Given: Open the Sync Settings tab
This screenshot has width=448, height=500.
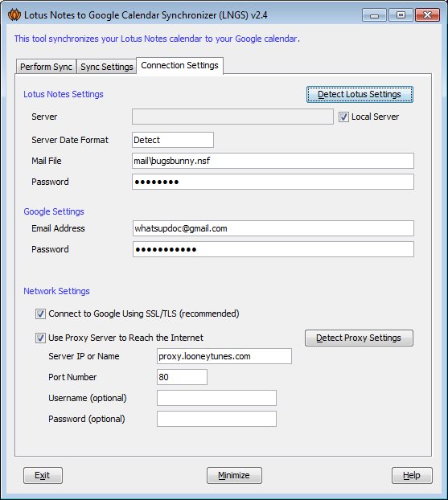Looking at the screenshot, I should [107, 67].
